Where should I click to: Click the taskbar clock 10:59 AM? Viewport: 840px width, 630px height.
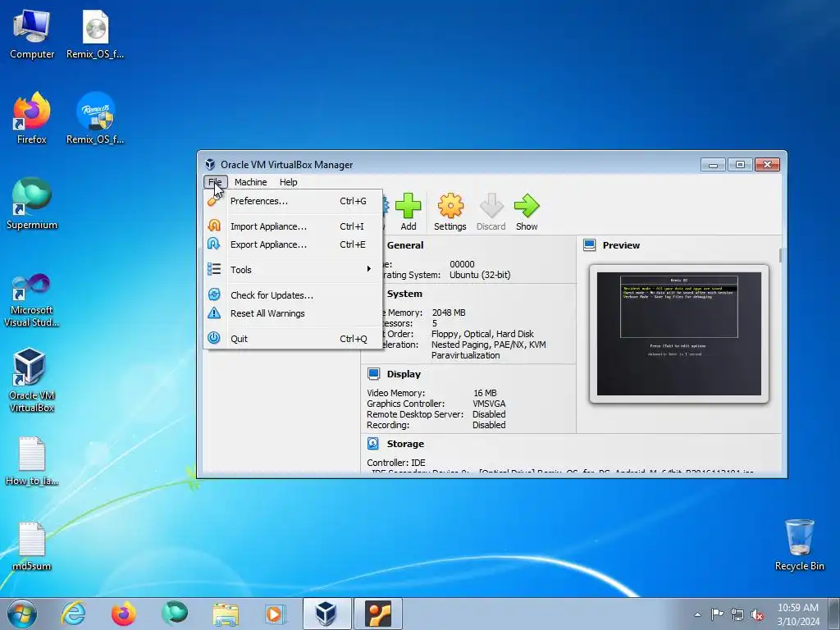tap(798, 608)
